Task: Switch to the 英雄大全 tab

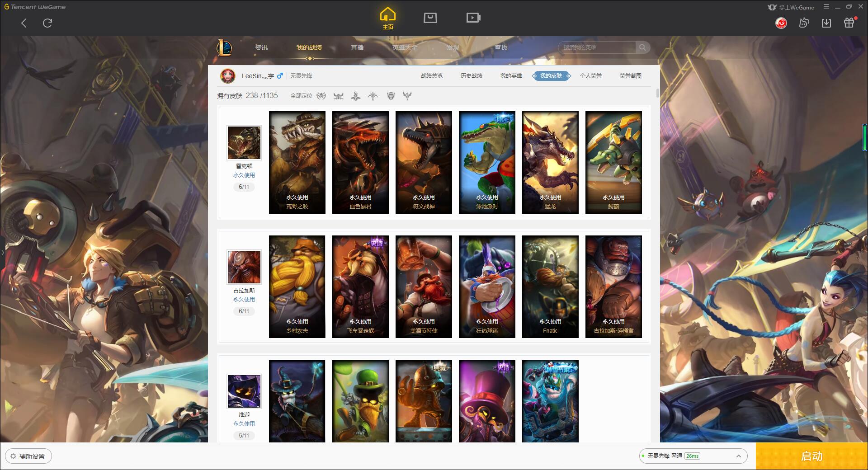Action: [405, 47]
